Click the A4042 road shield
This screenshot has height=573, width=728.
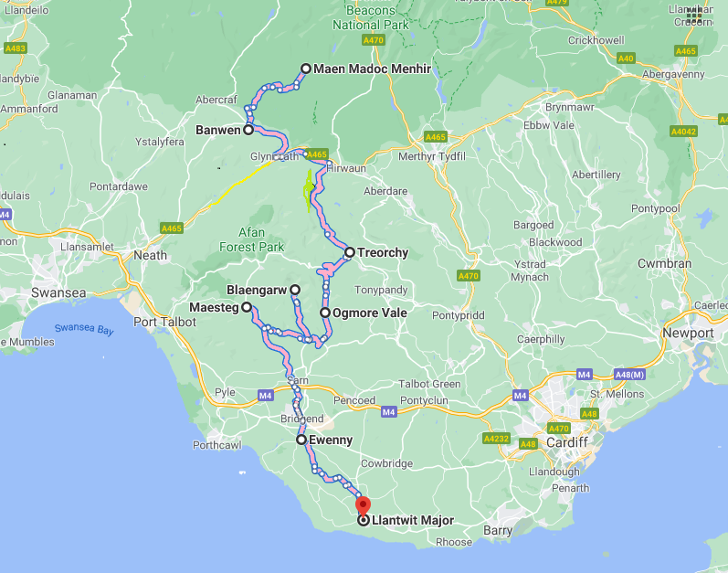[683, 132]
